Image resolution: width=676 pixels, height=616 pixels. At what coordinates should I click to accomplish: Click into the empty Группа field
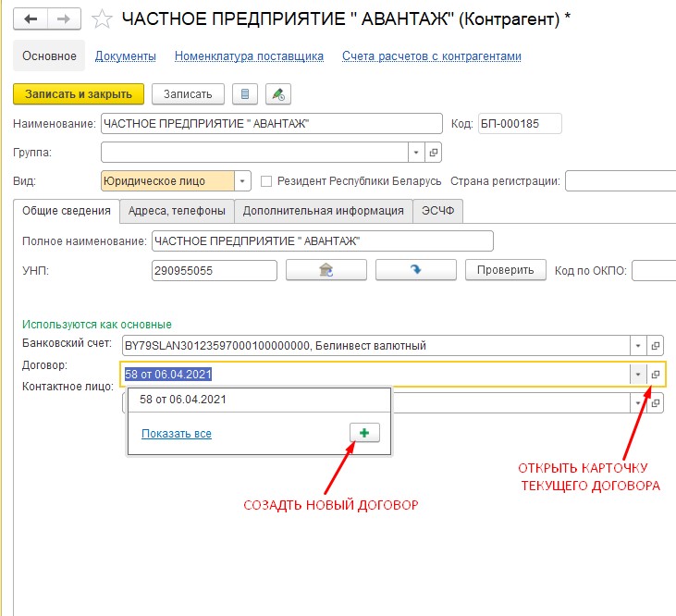[x=254, y=153]
